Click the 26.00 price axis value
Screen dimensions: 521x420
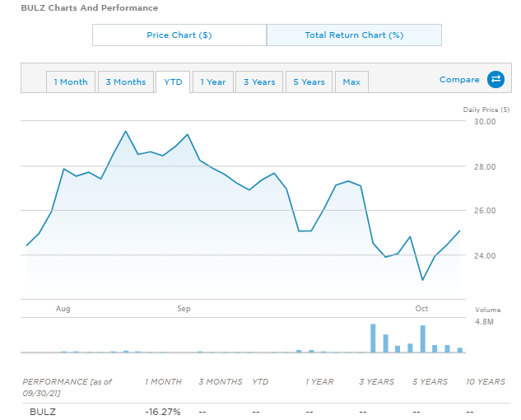pyautogui.click(x=485, y=211)
